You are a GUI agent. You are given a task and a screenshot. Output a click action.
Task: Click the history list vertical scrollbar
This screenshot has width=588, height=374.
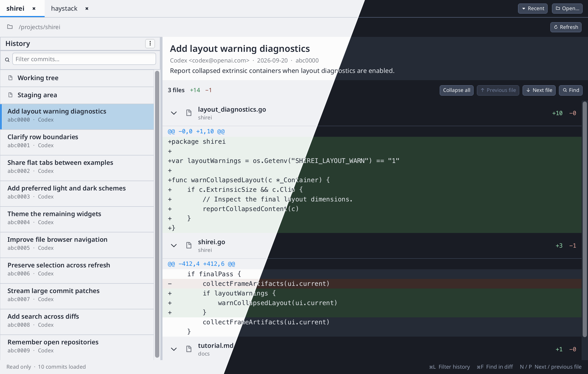(x=157, y=214)
